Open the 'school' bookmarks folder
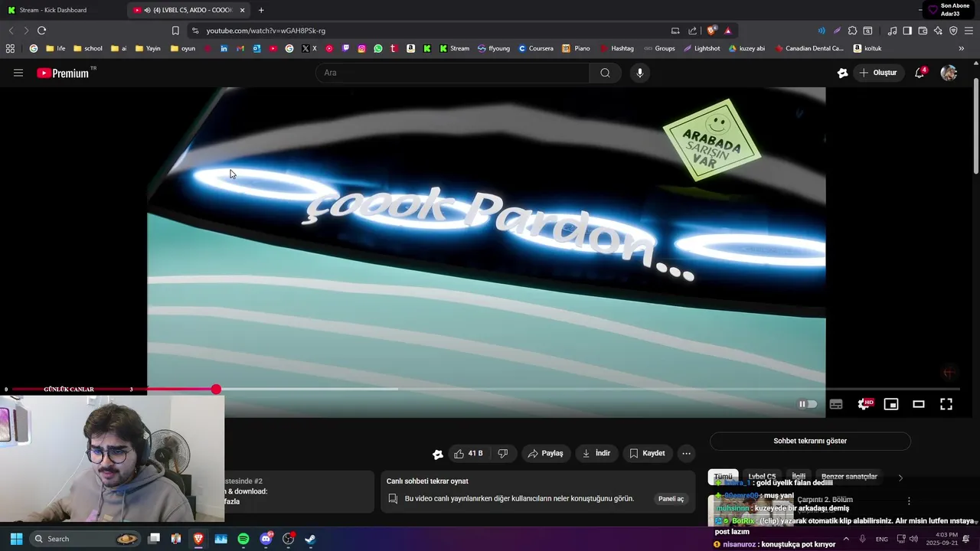This screenshot has height=551, width=980. coord(88,48)
